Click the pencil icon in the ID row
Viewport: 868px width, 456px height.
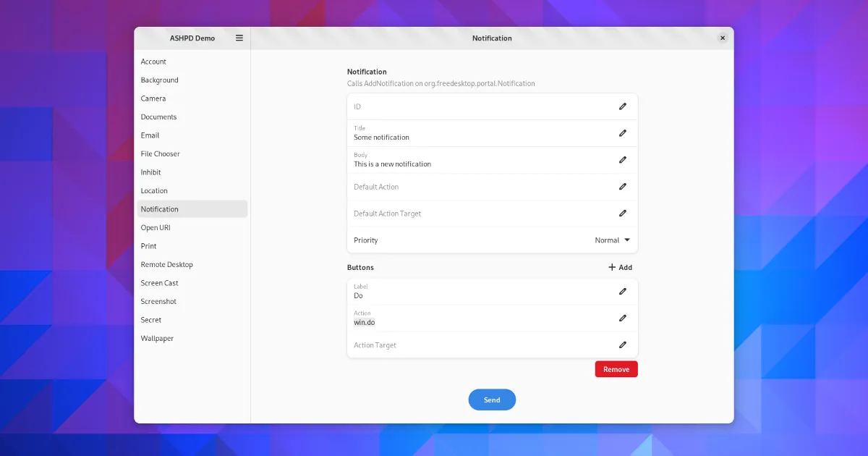622,106
